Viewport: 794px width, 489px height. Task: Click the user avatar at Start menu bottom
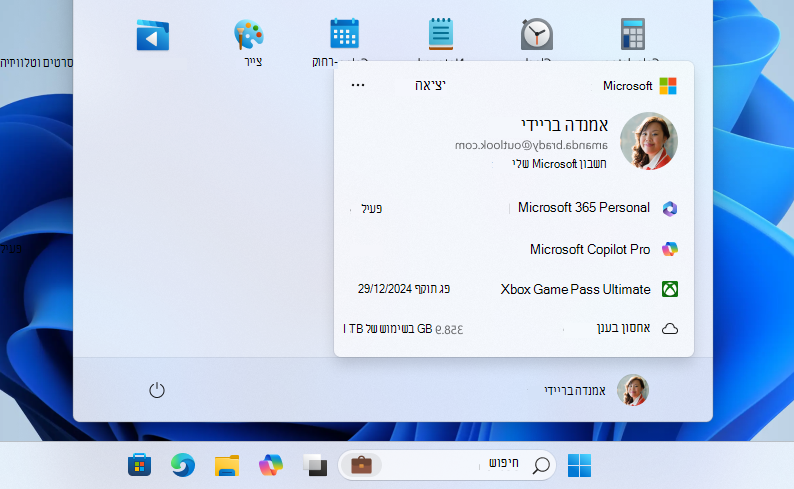632,390
